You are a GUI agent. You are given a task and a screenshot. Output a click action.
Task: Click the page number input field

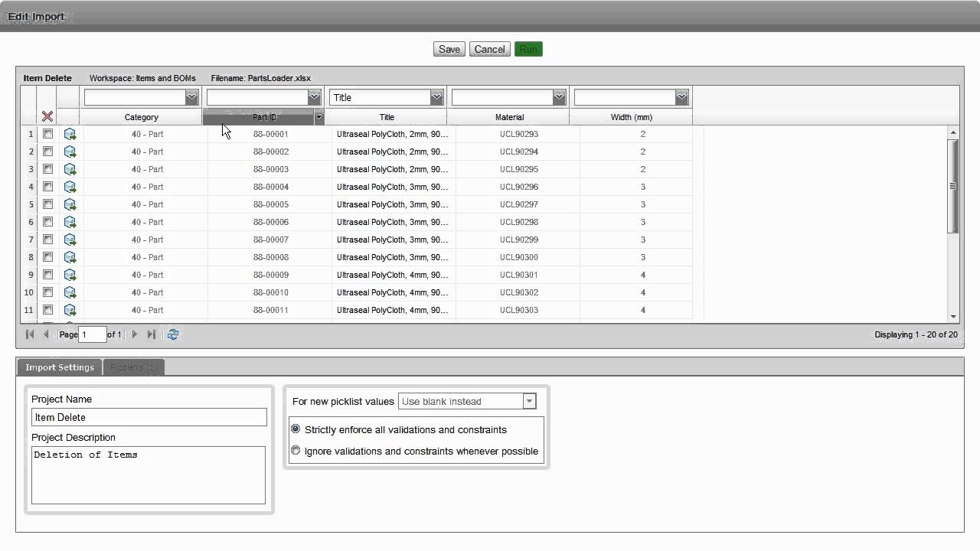(93, 334)
